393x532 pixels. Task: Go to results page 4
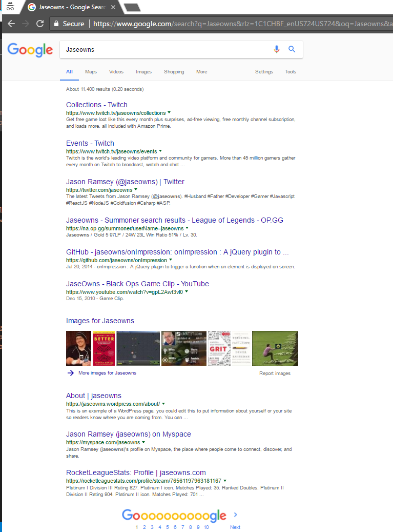coord(160,527)
